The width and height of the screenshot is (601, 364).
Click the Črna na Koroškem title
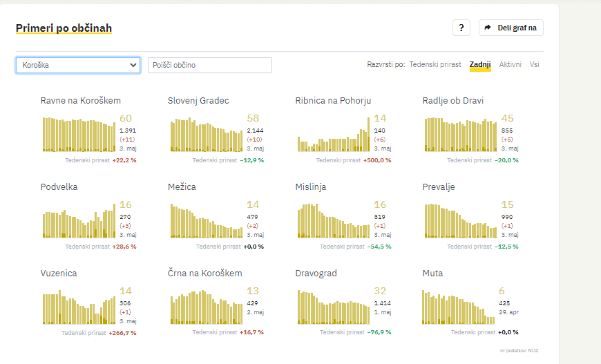tap(204, 274)
